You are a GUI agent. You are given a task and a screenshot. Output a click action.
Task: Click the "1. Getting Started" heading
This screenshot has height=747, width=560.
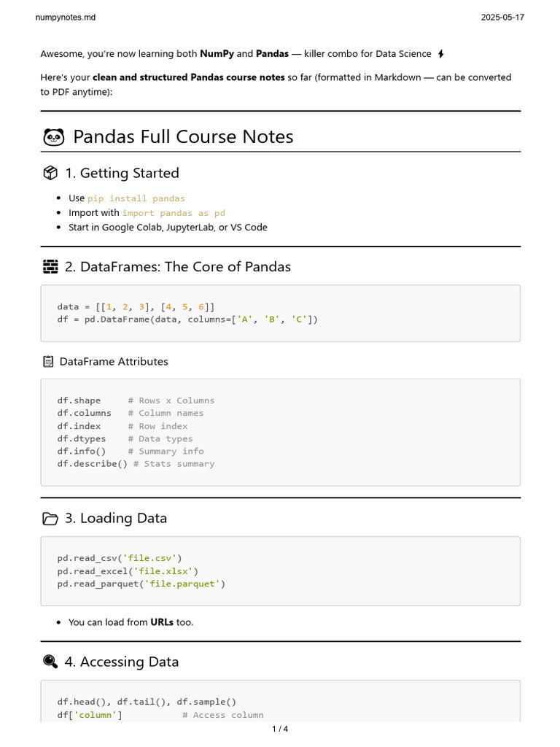pyautogui.click(x=122, y=173)
